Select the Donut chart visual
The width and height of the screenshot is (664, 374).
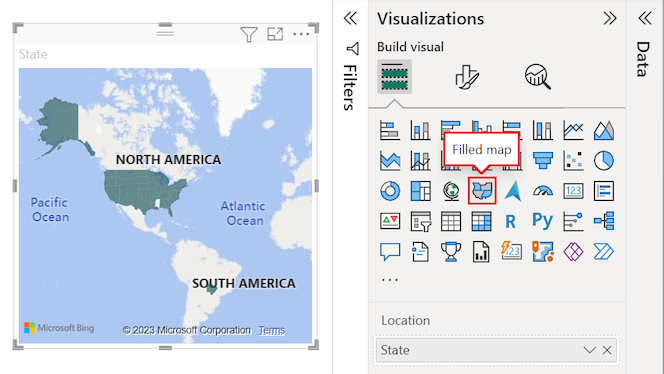[390, 191]
